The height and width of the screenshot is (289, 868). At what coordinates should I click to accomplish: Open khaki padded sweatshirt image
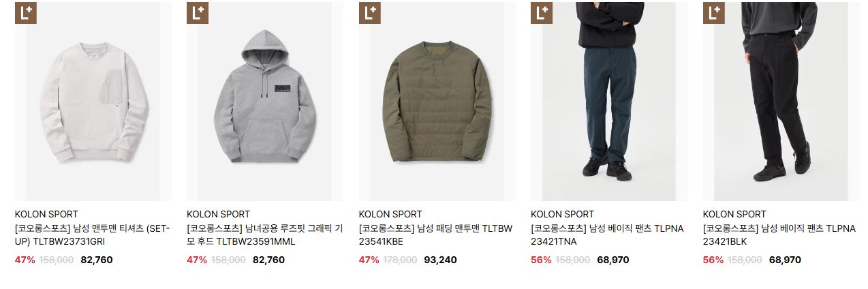437,102
